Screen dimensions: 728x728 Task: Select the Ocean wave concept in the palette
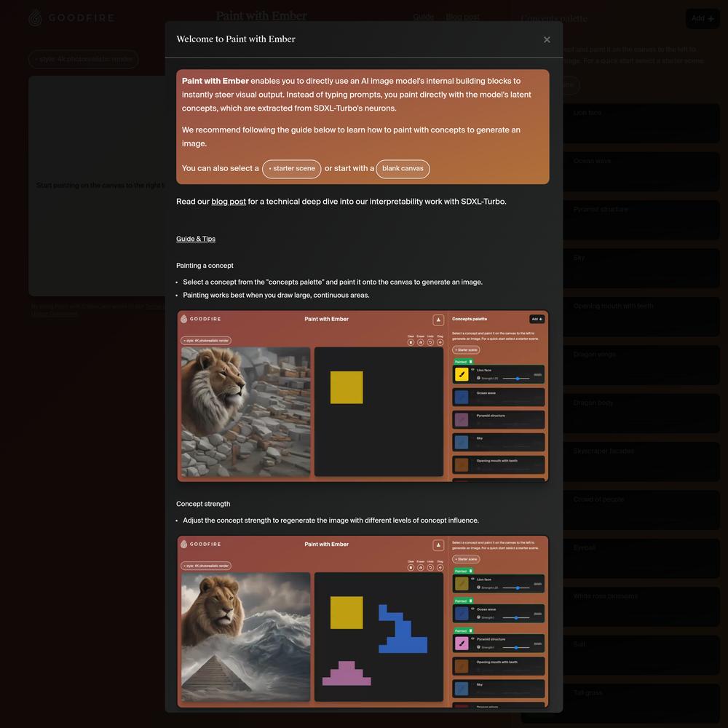click(641, 171)
